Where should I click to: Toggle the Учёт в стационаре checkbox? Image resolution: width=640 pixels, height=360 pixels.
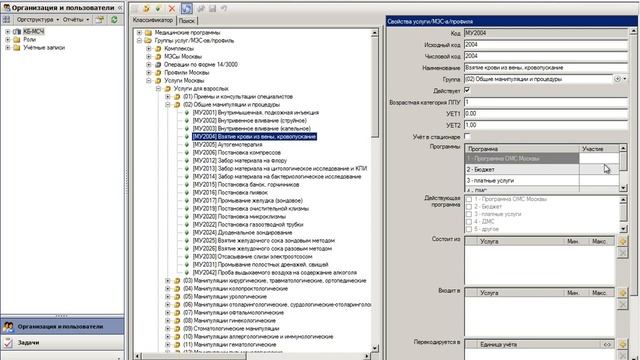[x=467, y=136]
